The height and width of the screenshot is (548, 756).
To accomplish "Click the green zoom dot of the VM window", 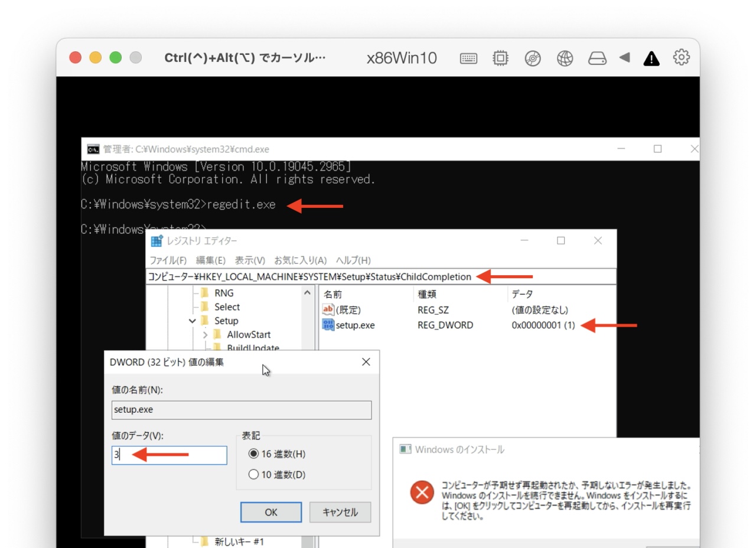I will (x=116, y=58).
